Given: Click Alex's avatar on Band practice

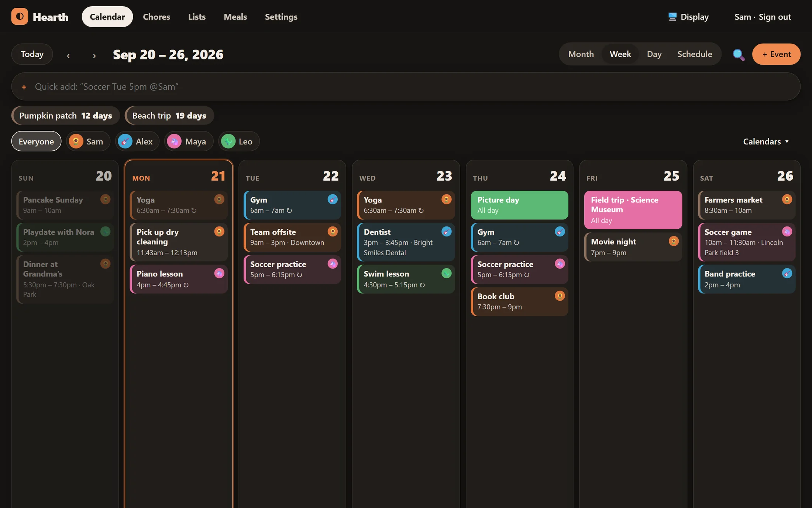Looking at the screenshot, I should point(787,273).
